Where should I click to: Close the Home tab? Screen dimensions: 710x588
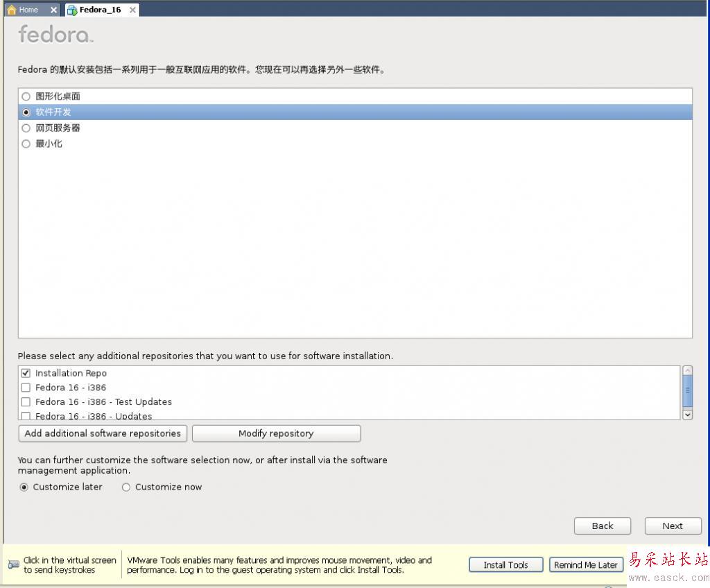(53, 10)
